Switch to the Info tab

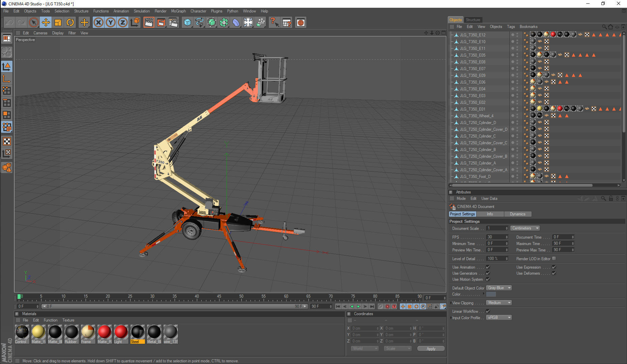(490, 214)
